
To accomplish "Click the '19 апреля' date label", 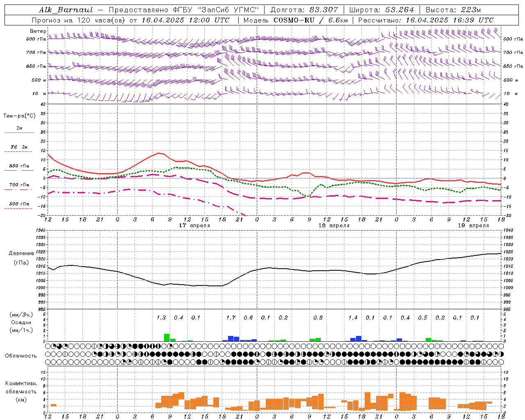I will click(473, 226).
